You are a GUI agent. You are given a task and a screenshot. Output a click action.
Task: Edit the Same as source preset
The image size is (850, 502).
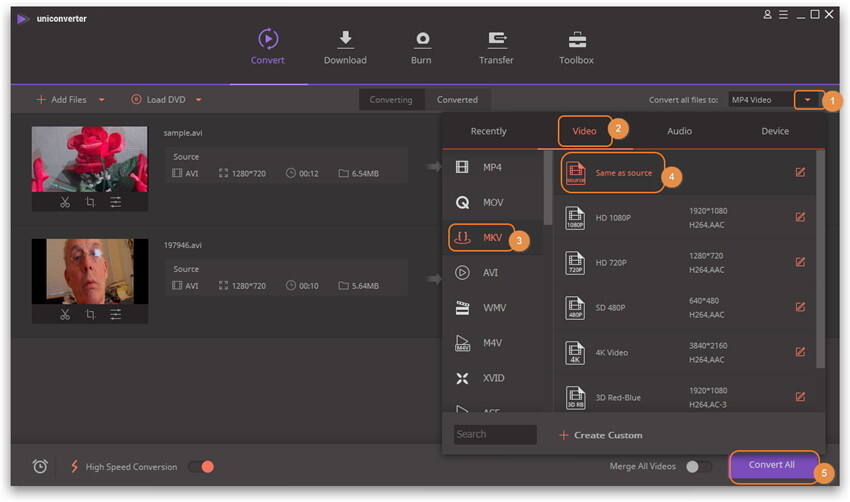tap(800, 172)
